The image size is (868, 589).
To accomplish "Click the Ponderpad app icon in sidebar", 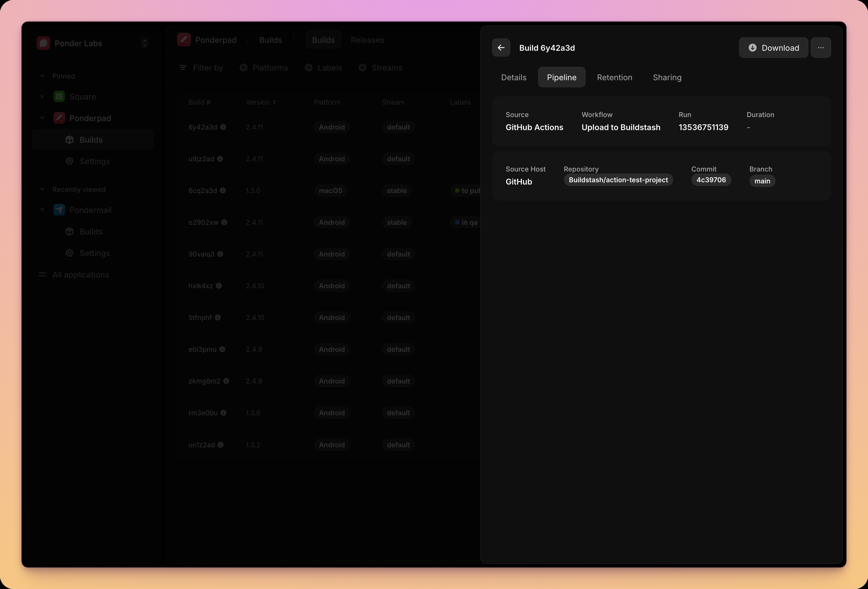I will 59,118.
